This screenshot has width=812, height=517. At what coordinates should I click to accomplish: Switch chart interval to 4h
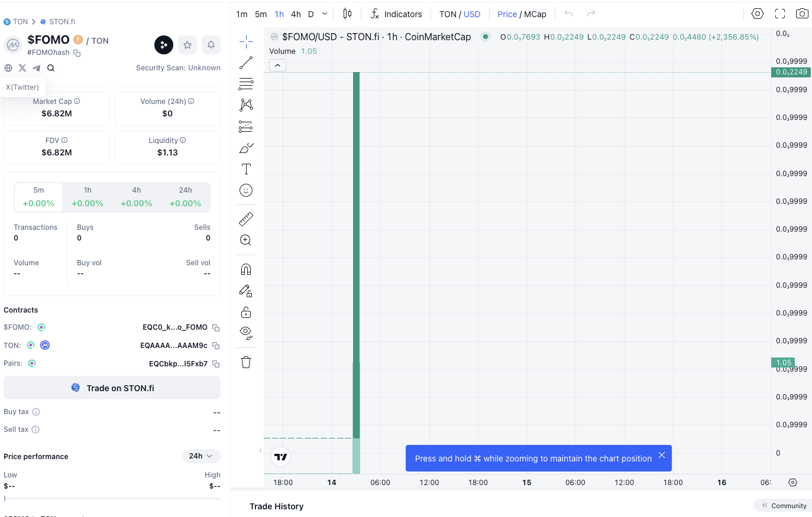[296, 14]
